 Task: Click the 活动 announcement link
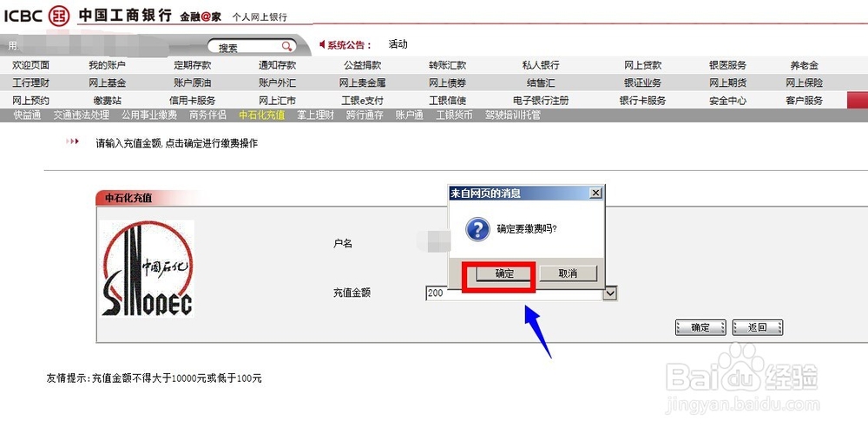[x=398, y=44]
